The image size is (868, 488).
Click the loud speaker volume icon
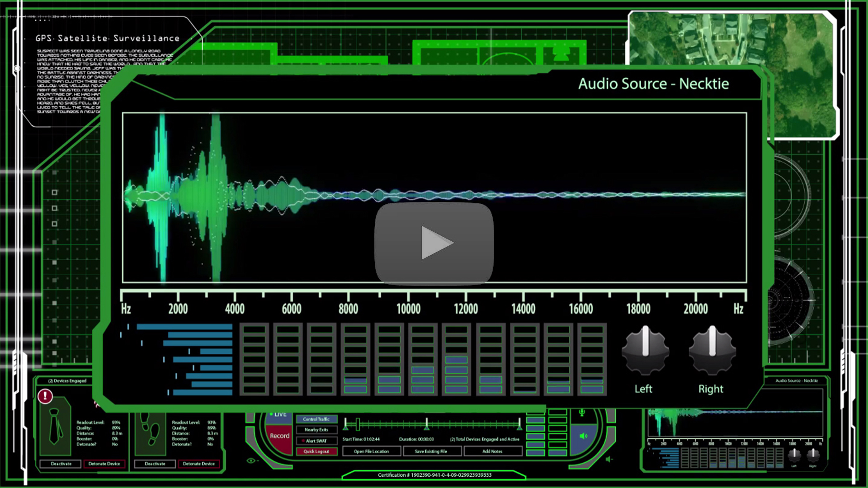click(x=584, y=436)
